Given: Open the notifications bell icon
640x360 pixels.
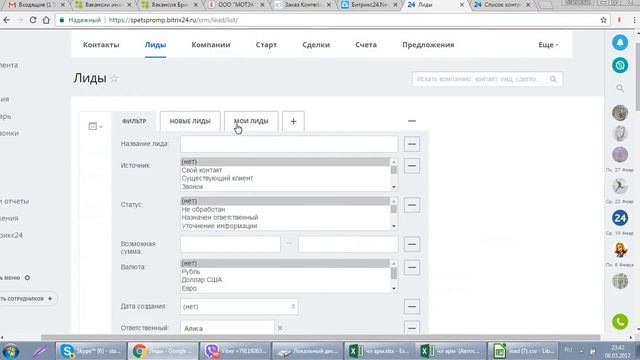Looking at the screenshot, I should point(620,42).
